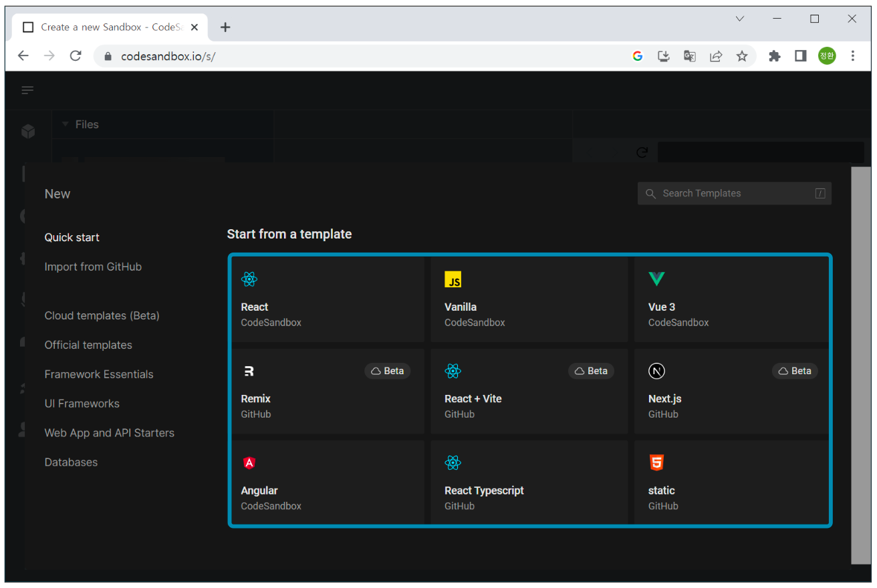Screen dimensions: 877x588
Task: Collapse the Files section triangle
Action: click(x=66, y=124)
